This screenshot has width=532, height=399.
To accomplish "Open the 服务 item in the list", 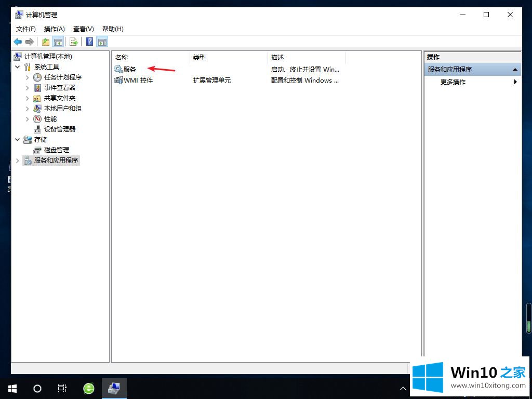I will tap(129, 69).
